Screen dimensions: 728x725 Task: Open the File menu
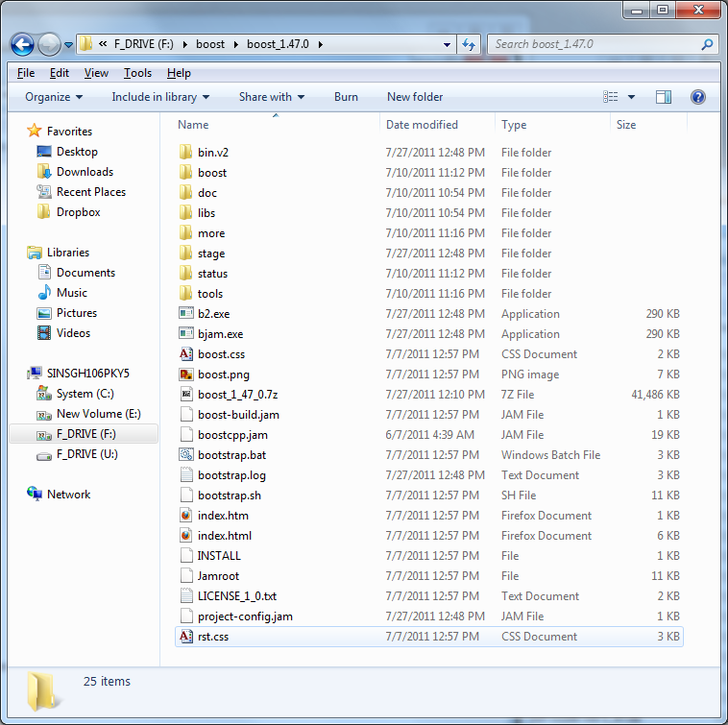[x=26, y=73]
